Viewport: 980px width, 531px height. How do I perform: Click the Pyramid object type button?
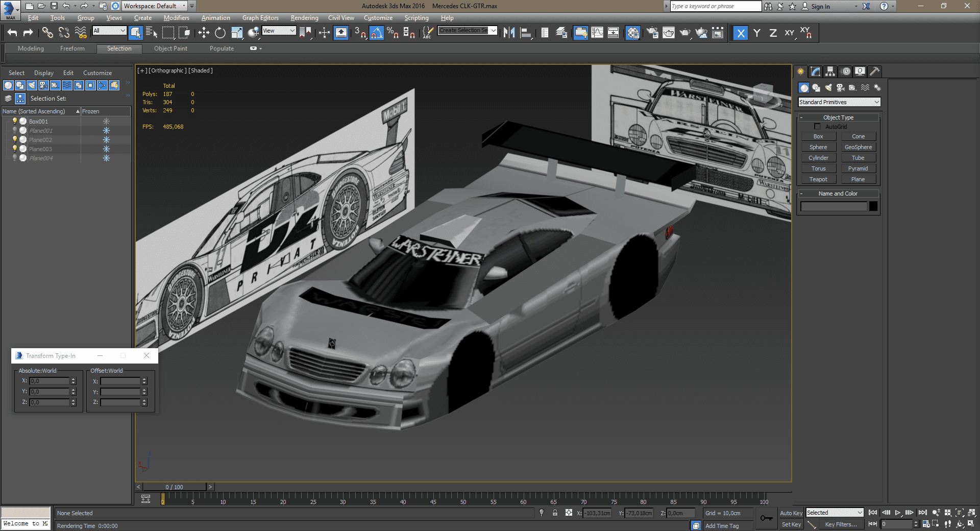tap(859, 168)
